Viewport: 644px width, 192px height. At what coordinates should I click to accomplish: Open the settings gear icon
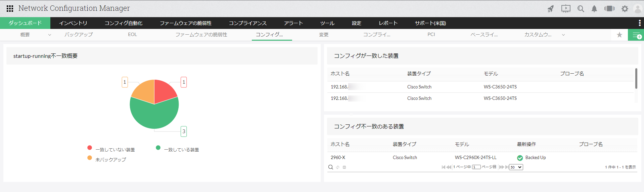tap(625, 9)
